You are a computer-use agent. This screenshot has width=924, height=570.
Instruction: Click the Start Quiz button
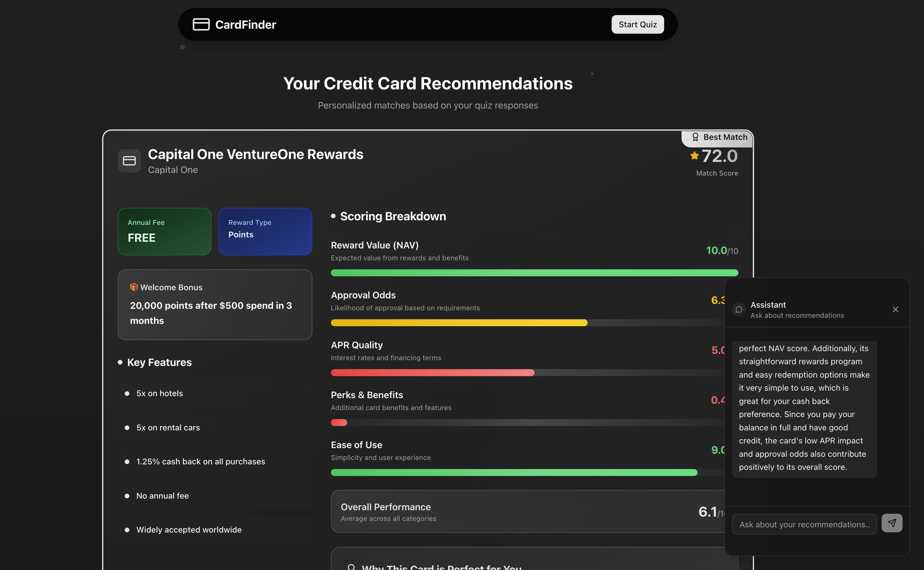(x=637, y=24)
